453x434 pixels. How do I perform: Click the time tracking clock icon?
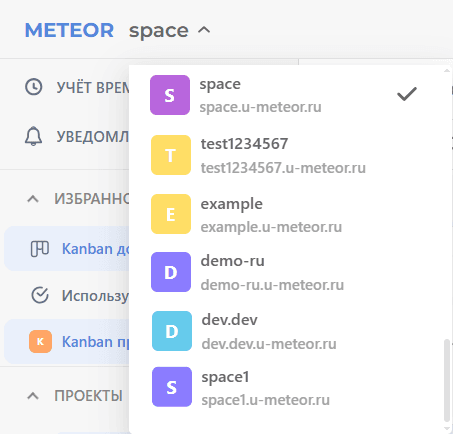(x=34, y=87)
